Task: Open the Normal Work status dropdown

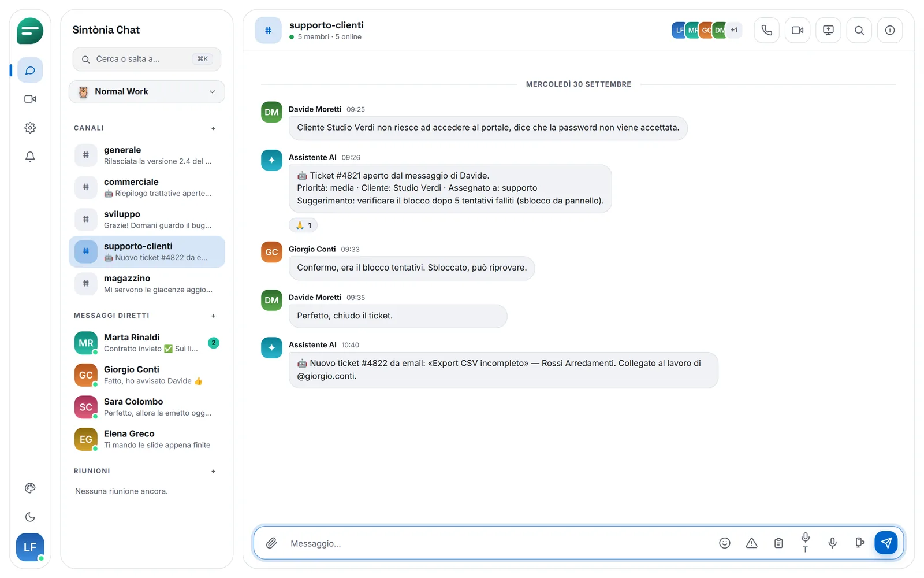Action: pos(147,92)
